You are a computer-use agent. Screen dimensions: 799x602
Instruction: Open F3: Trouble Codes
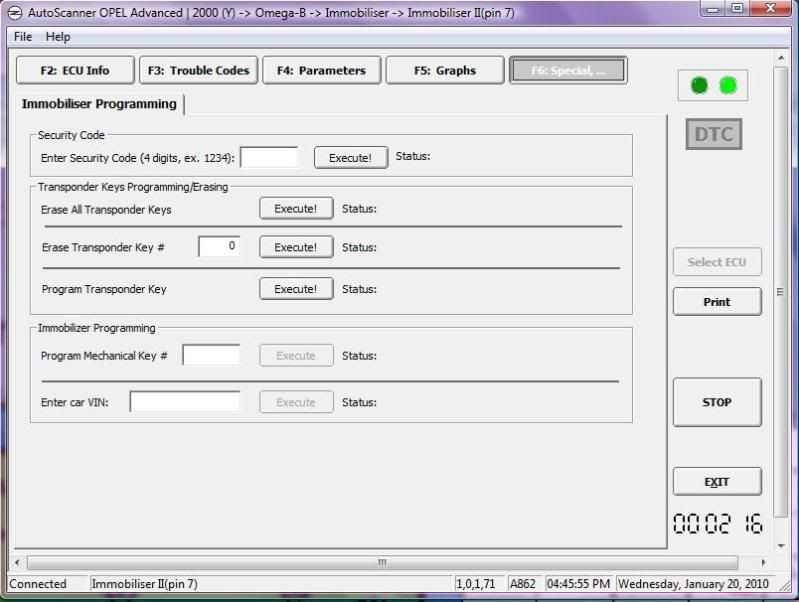199,70
